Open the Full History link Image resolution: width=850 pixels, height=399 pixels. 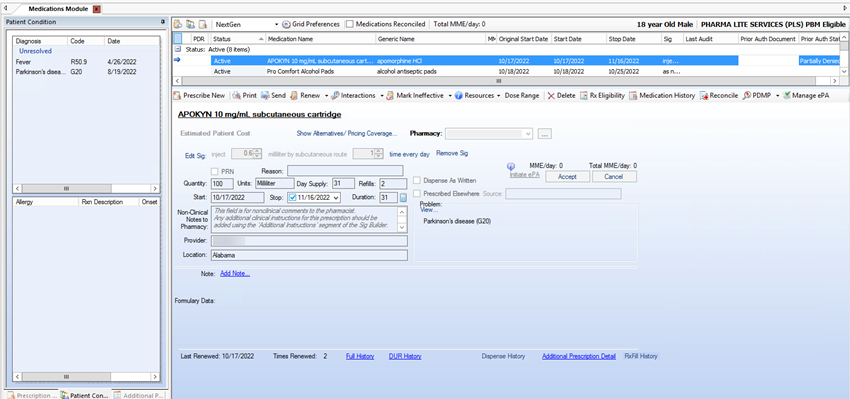pos(360,356)
